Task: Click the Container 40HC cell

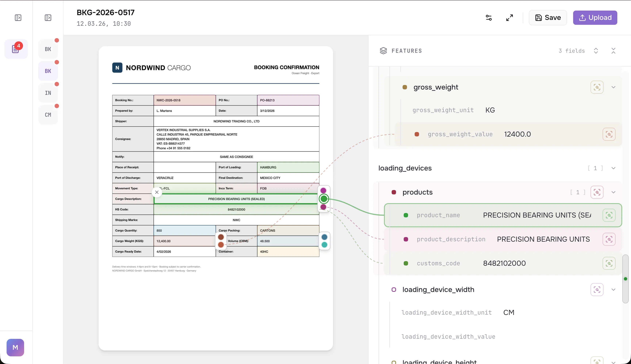Action: point(288,251)
